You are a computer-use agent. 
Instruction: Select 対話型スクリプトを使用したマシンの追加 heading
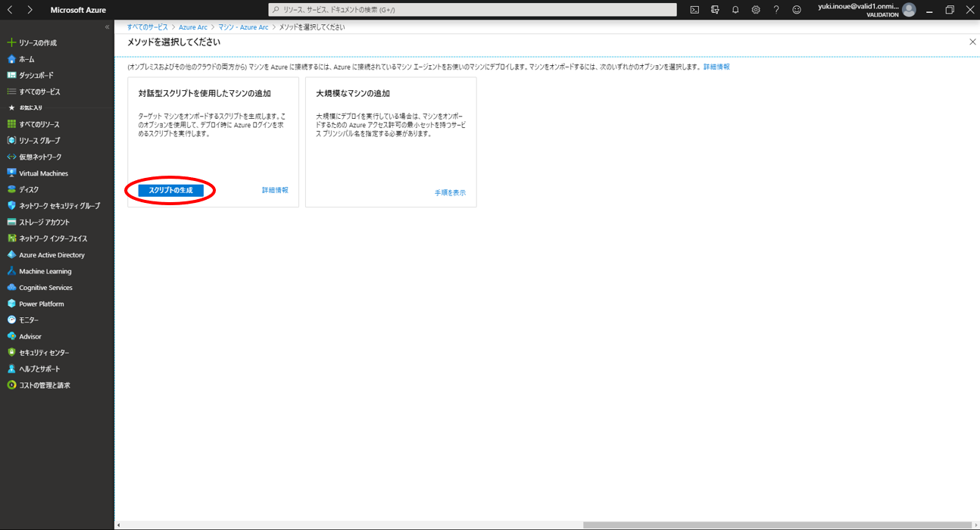[x=204, y=94]
